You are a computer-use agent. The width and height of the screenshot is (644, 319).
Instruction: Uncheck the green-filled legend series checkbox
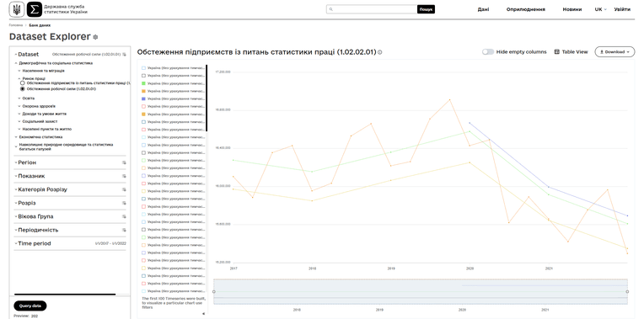(x=144, y=83)
